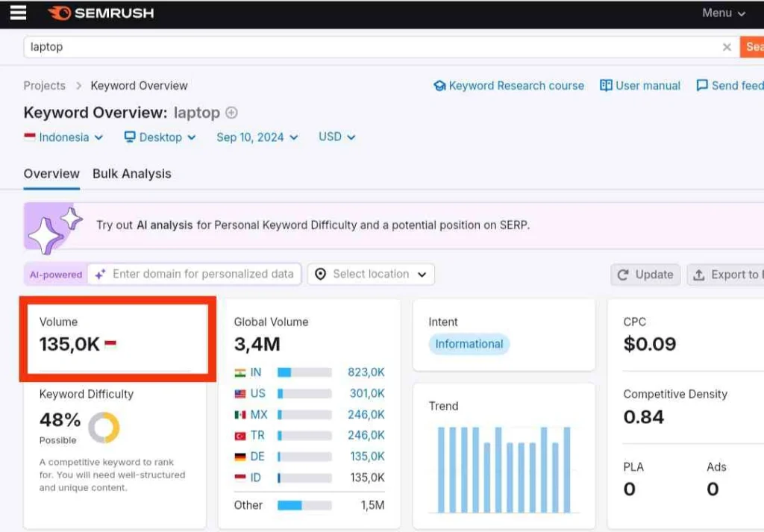This screenshot has height=532, width=764.
Task: Switch to the Bulk Analysis tab
Action: point(132,174)
